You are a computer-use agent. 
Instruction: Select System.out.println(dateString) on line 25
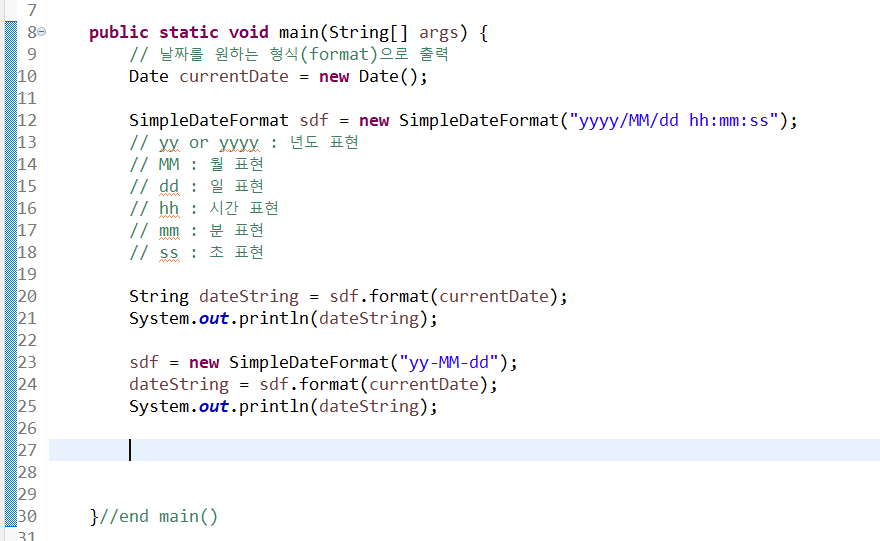[283, 406]
